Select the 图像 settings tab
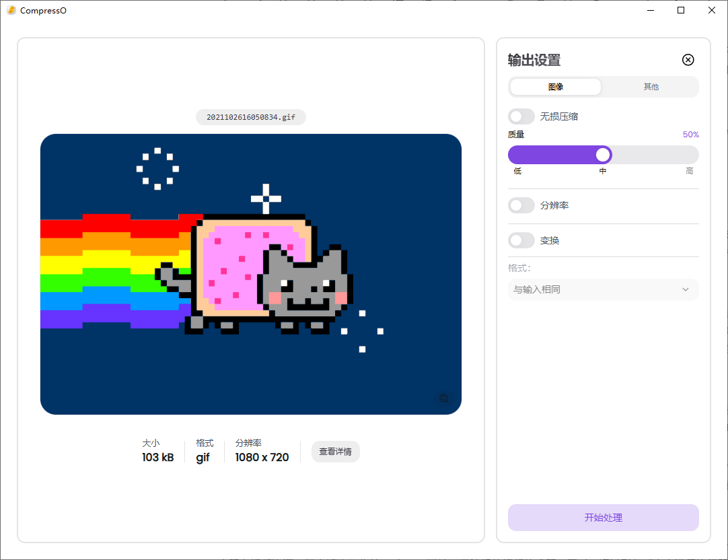Screen dimensions: 728x560 [x=555, y=86]
